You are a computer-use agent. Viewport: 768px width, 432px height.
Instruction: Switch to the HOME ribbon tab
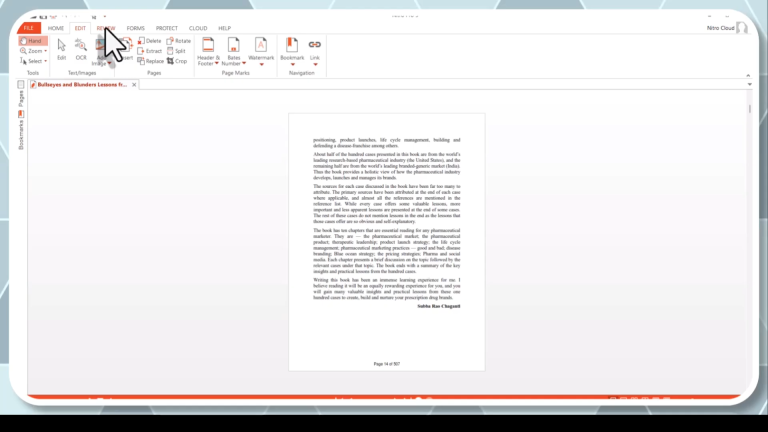click(56, 28)
